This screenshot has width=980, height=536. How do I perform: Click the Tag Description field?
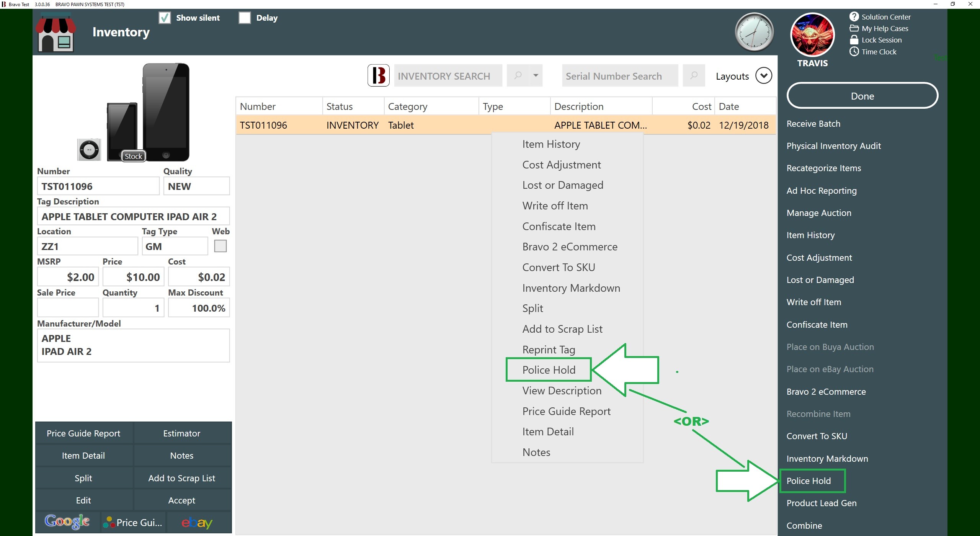133,216
